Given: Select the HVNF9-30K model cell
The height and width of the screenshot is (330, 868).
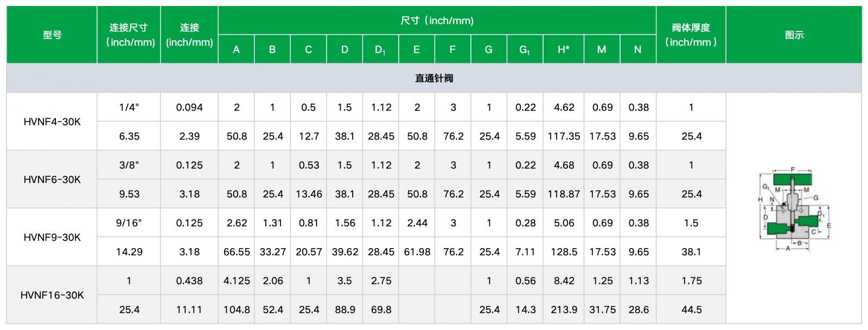Looking at the screenshot, I should (x=52, y=237).
